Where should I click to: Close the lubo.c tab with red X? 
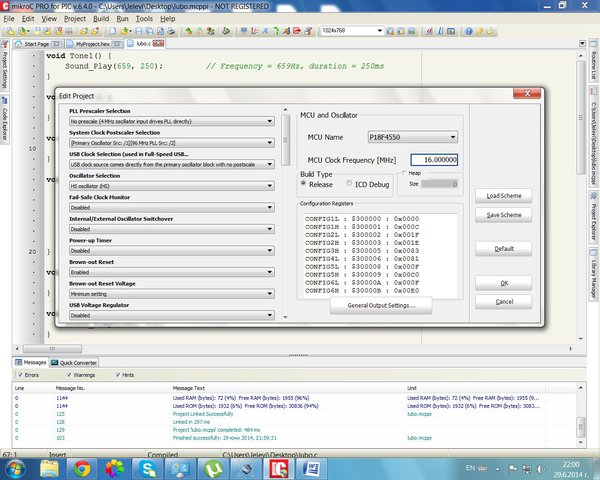click(158, 43)
